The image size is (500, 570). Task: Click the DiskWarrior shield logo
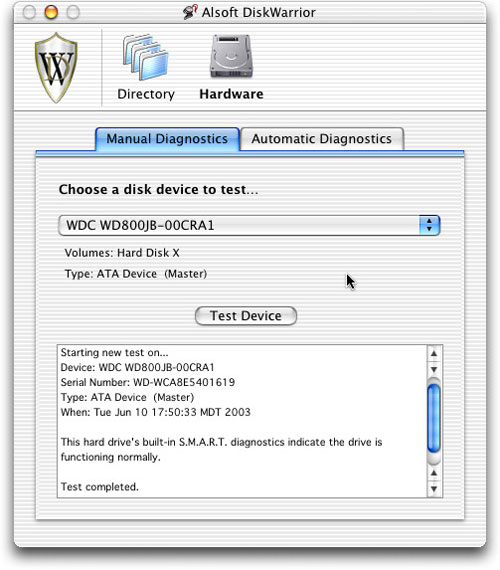[x=56, y=68]
